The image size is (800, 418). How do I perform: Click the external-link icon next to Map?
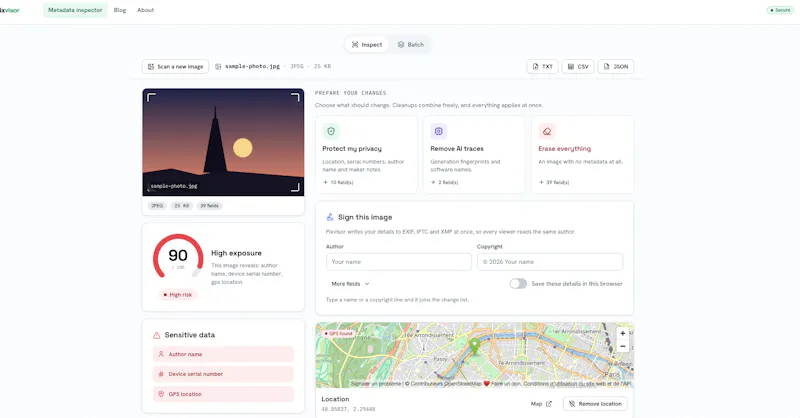[548, 404]
